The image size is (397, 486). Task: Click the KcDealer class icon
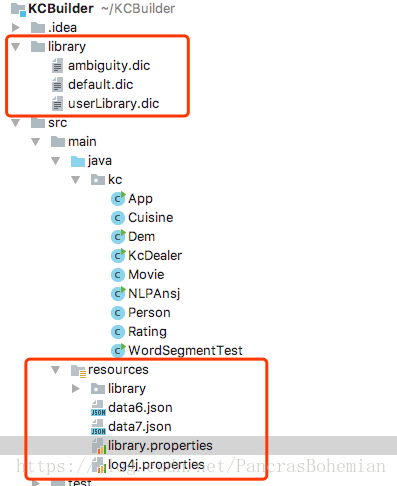(118, 256)
